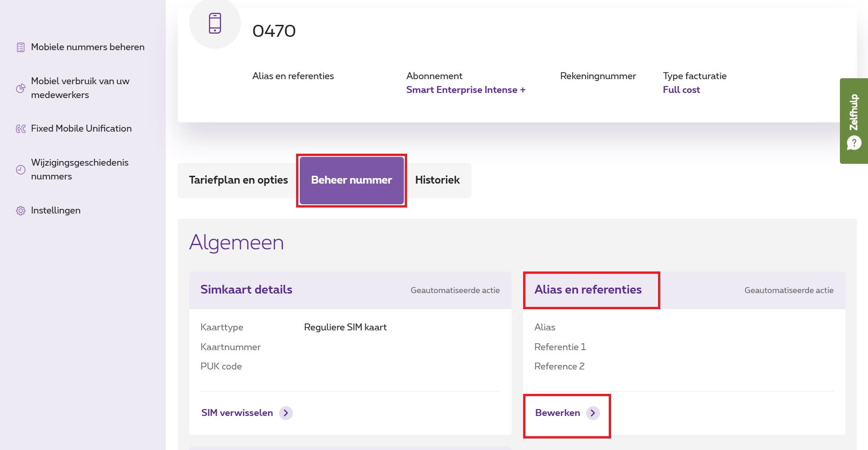
Task: Open the Tariefplan en opties tab
Action: (x=239, y=180)
